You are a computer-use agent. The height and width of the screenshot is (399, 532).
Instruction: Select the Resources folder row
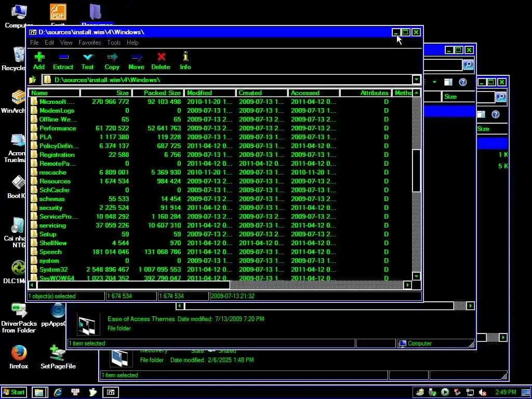click(x=220, y=181)
